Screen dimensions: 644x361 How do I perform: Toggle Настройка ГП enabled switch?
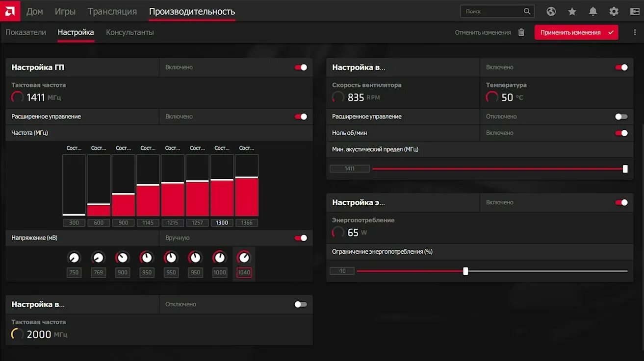[x=301, y=67]
